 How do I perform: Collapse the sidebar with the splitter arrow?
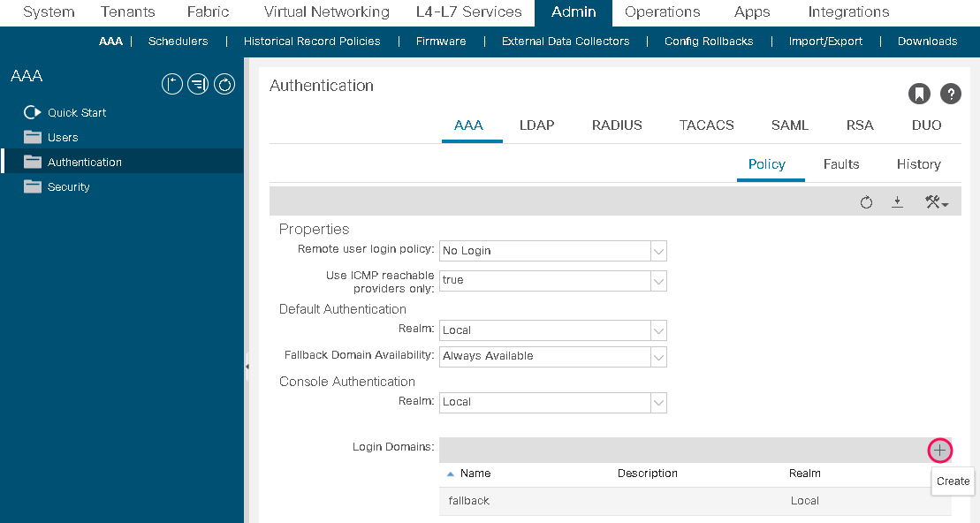247,367
